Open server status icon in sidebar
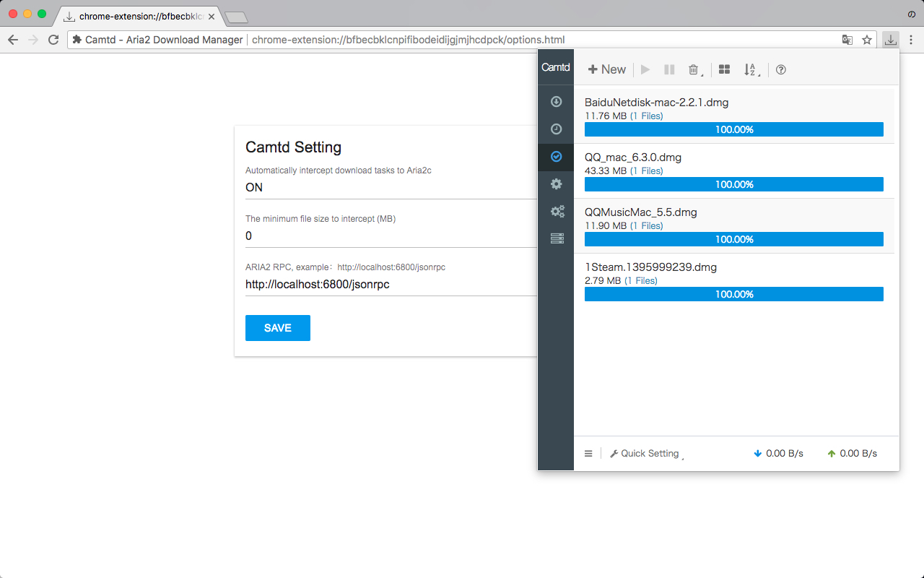 click(557, 238)
